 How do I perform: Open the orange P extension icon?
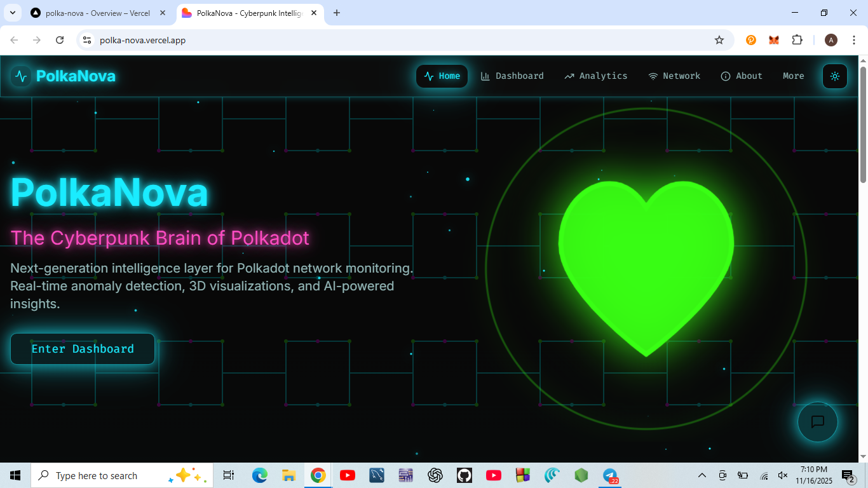(750, 40)
